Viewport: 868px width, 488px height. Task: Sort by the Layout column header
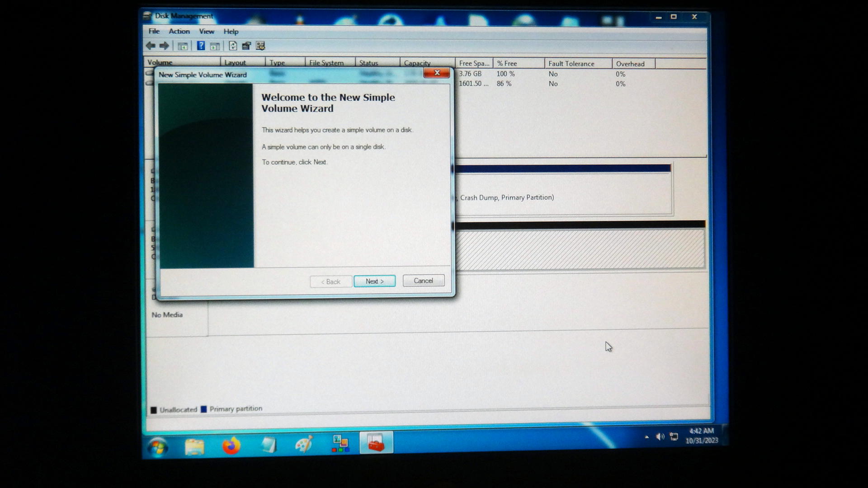pos(243,63)
